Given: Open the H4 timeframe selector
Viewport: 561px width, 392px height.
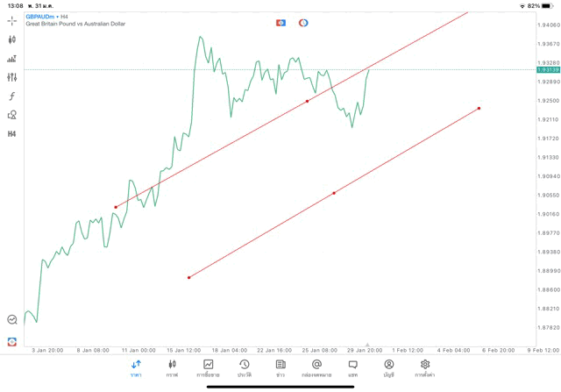Looking at the screenshot, I should (12, 134).
